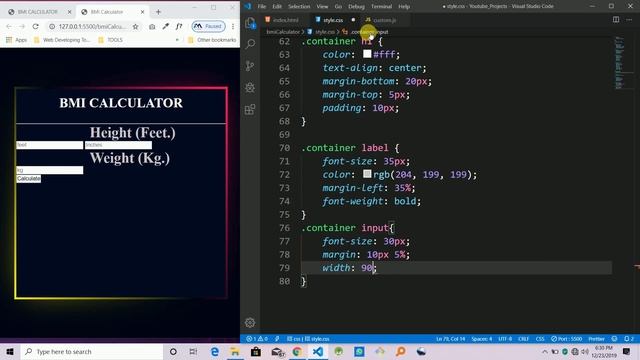
Task: Bookmark this page with the star icon
Action: [136, 27]
